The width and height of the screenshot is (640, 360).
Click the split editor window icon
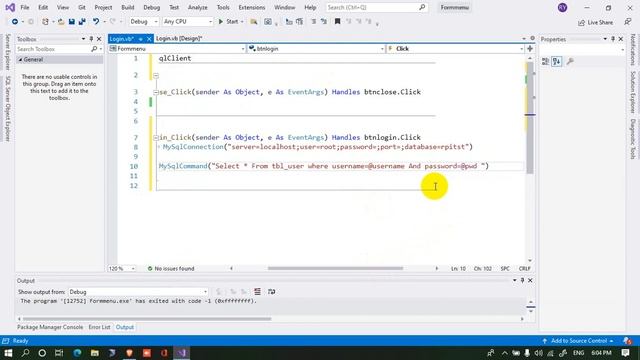click(x=530, y=49)
